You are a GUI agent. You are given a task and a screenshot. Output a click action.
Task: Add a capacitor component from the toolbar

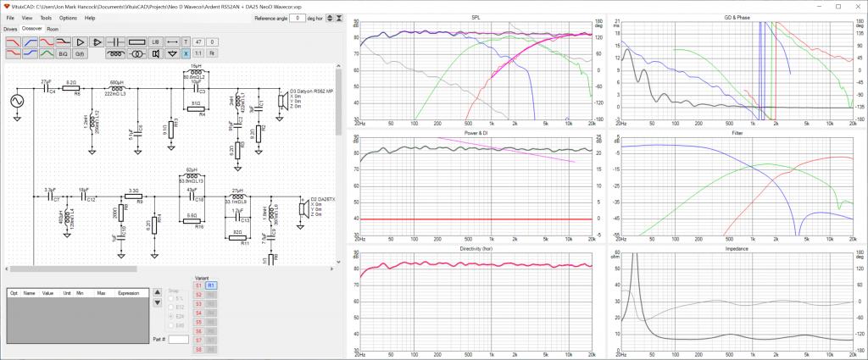pos(115,42)
